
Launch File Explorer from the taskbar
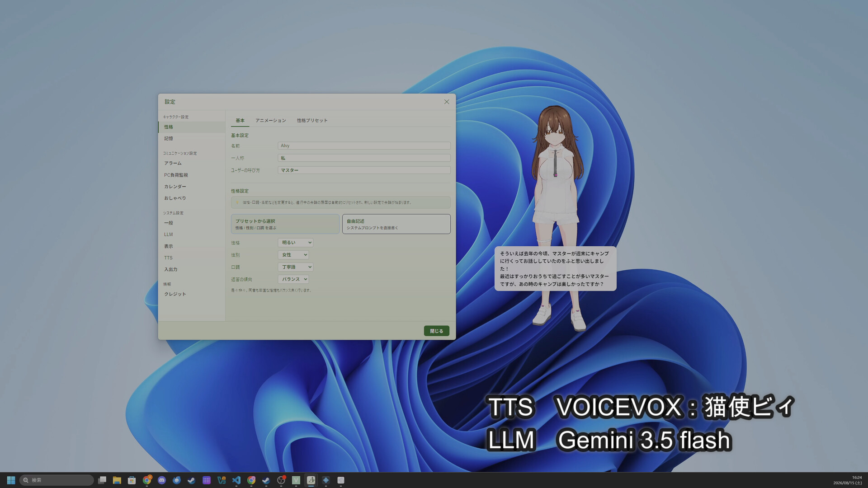pyautogui.click(x=117, y=480)
